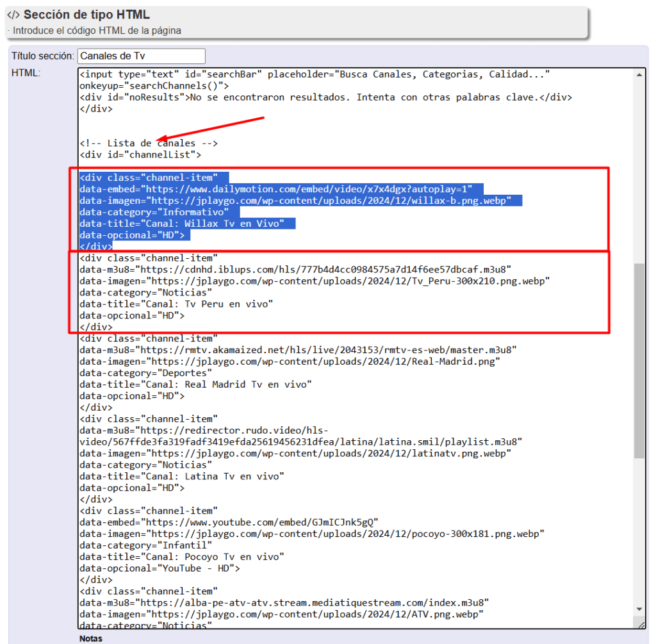Click the line with id="searchBar" input tag
656x644 pixels.
pos(315,74)
